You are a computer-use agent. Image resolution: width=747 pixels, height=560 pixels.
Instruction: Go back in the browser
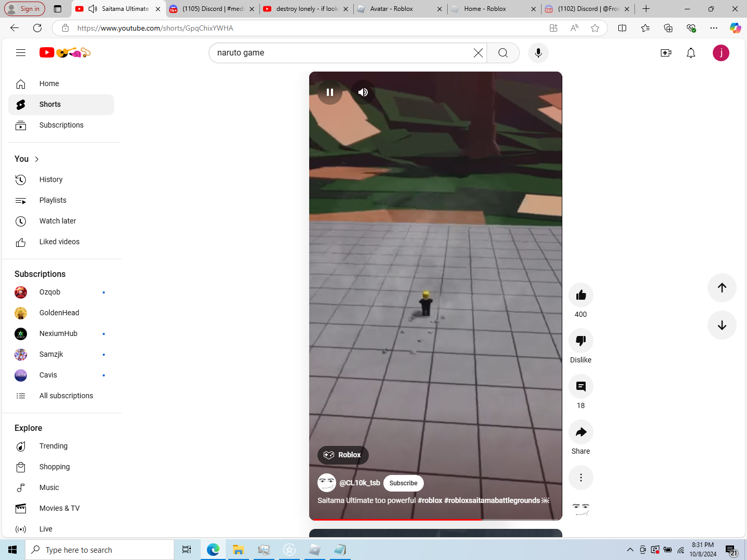[x=15, y=28]
